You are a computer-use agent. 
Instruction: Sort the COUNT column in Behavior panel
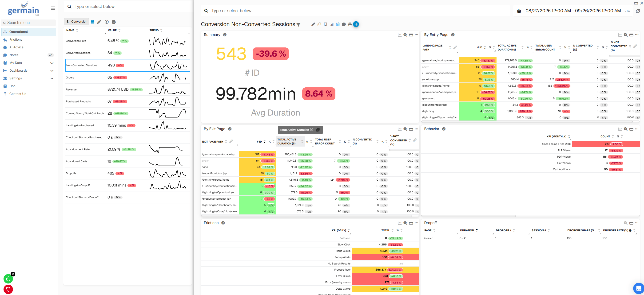[x=613, y=136]
